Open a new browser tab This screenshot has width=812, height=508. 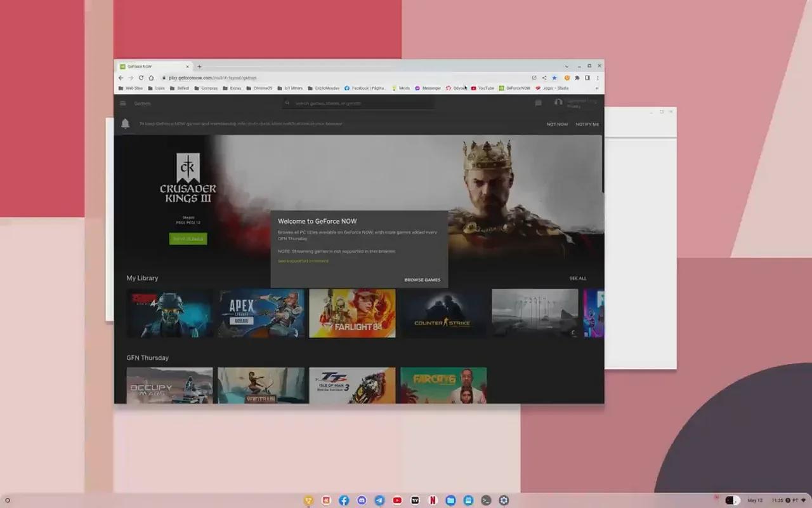click(x=199, y=67)
